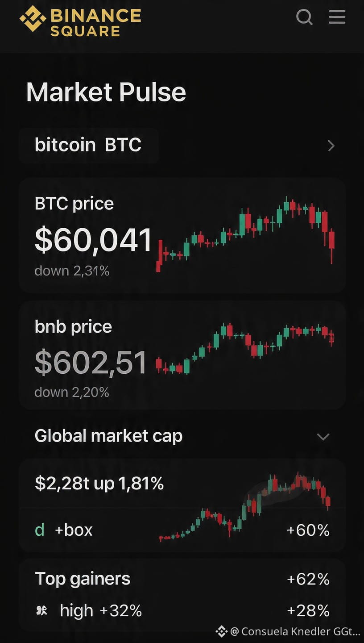This screenshot has width=364, height=643.
Task: Tap the +box row label
Action: (x=74, y=530)
